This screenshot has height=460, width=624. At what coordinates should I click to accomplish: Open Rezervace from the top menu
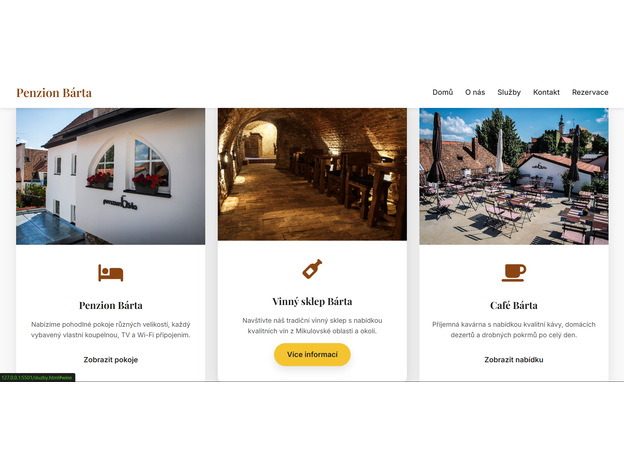[590, 92]
